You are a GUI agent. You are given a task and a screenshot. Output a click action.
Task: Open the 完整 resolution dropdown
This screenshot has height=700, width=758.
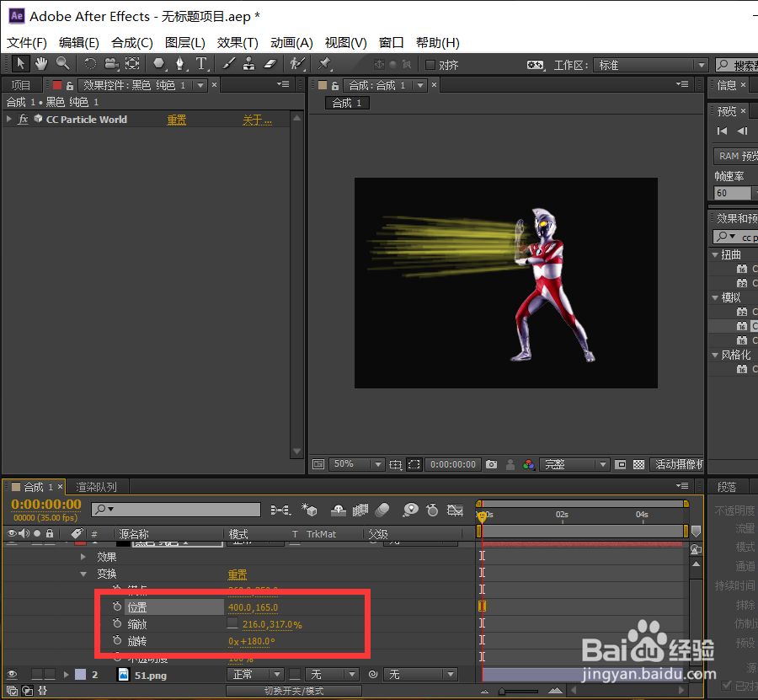click(x=574, y=465)
